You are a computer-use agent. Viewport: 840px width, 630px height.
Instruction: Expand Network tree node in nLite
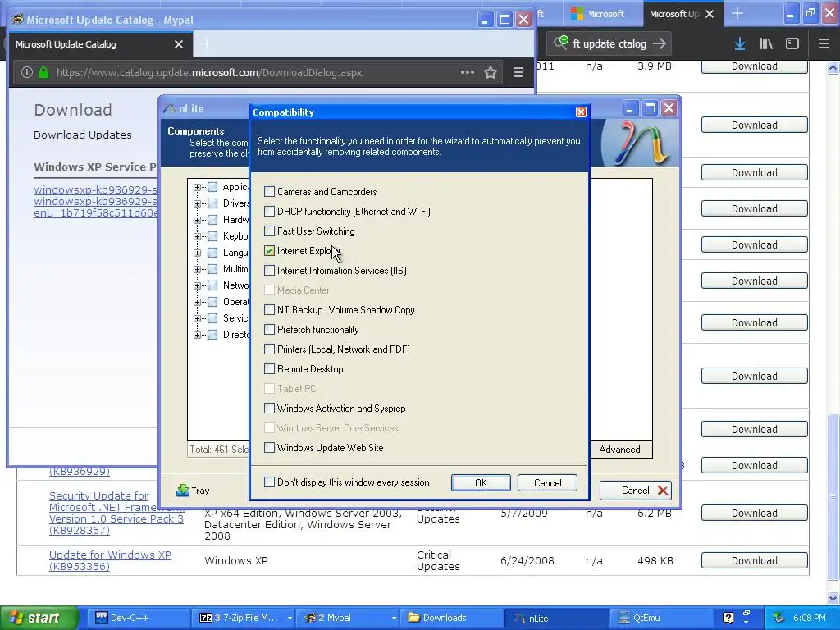point(197,285)
